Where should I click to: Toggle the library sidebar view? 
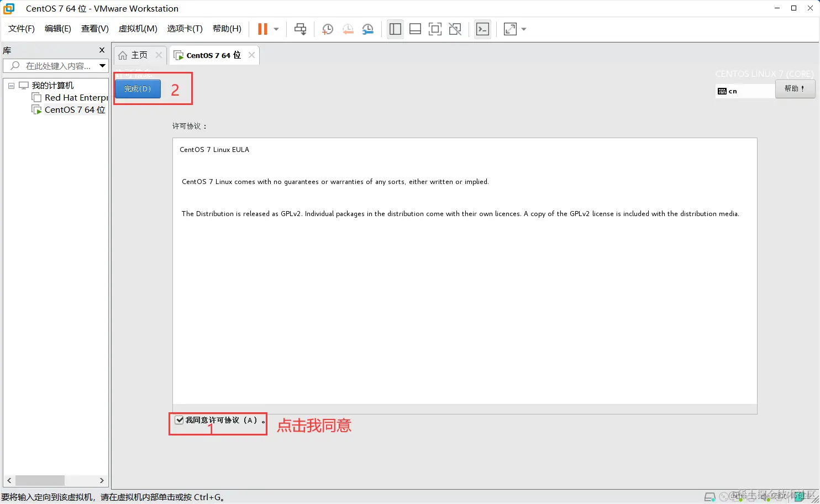pos(395,29)
